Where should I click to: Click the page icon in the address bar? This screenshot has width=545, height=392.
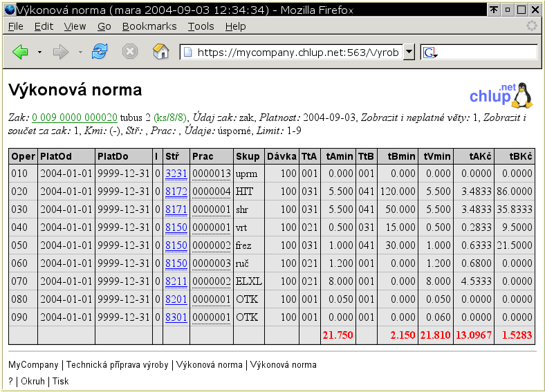(187, 53)
